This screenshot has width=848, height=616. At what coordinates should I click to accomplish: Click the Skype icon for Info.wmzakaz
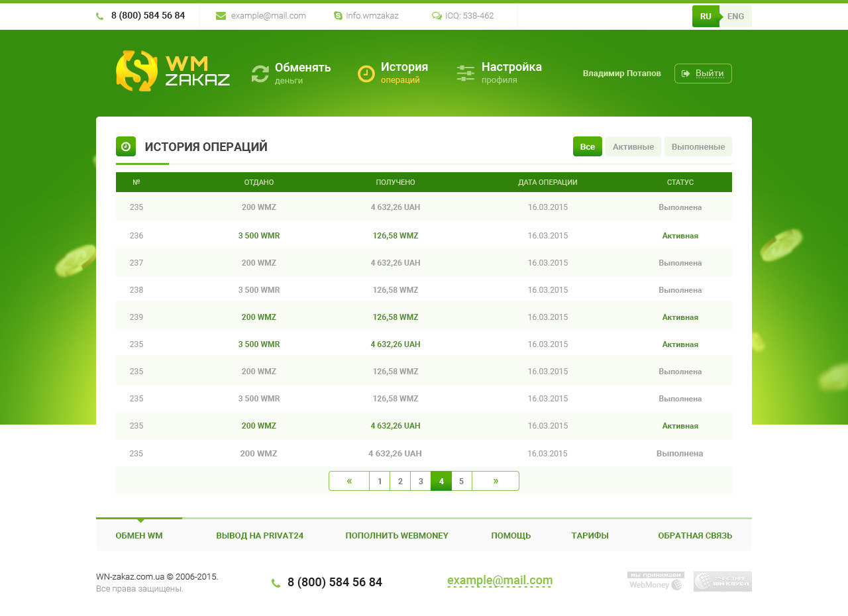coord(338,16)
